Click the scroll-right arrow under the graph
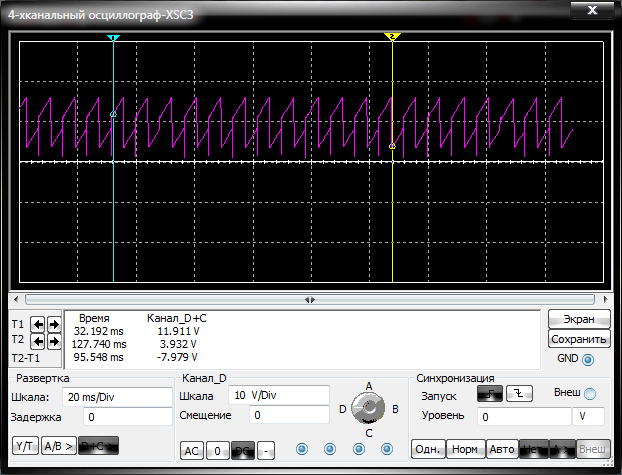The height and width of the screenshot is (475, 622). coord(605,299)
